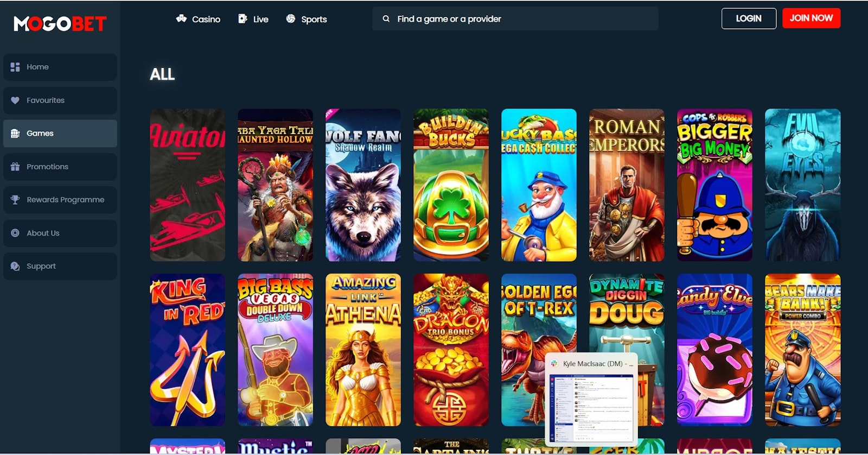Click the Home grid icon in sidebar
868x455 pixels.
point(15,67)
